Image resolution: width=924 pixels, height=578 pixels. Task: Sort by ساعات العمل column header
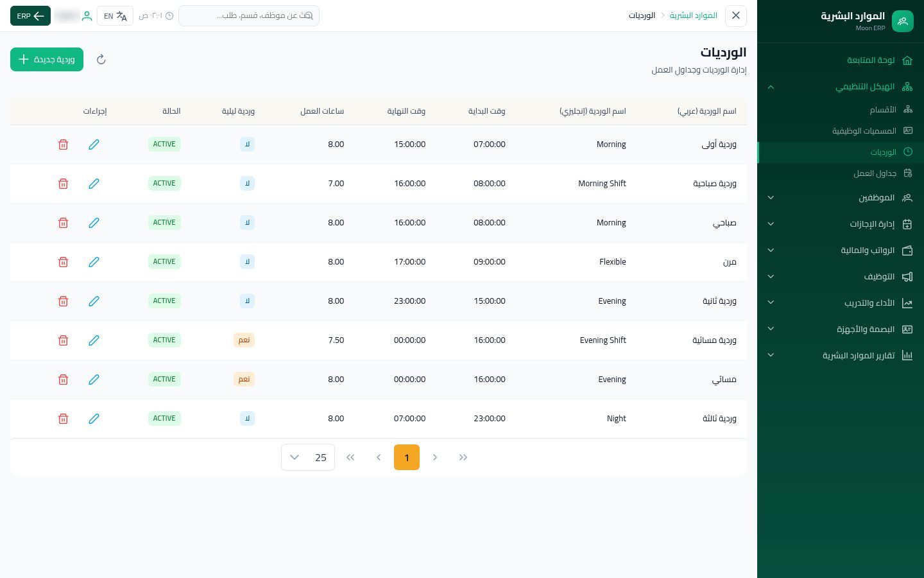pyautogui.click(x=322, y=111)
